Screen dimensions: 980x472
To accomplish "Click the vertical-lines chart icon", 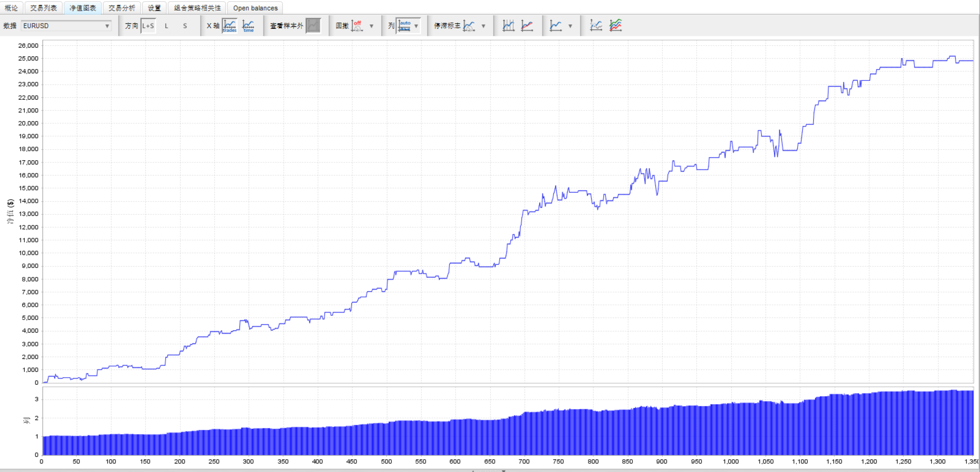I will pos(508,26).
